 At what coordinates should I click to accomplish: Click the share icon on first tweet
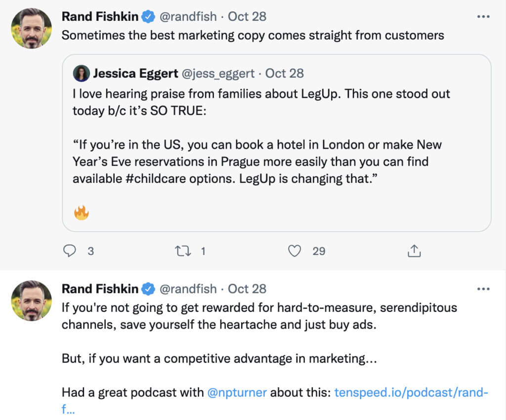[x=414, y=251]
